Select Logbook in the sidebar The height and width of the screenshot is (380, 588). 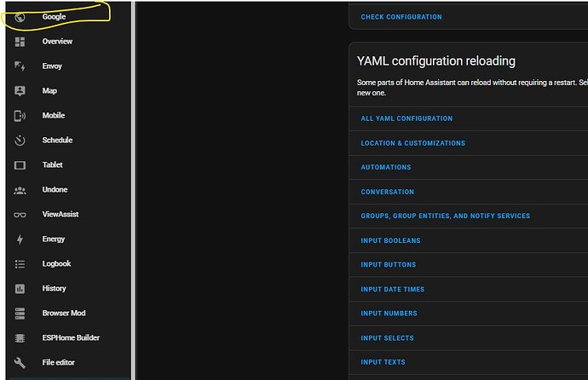[56, 264]
